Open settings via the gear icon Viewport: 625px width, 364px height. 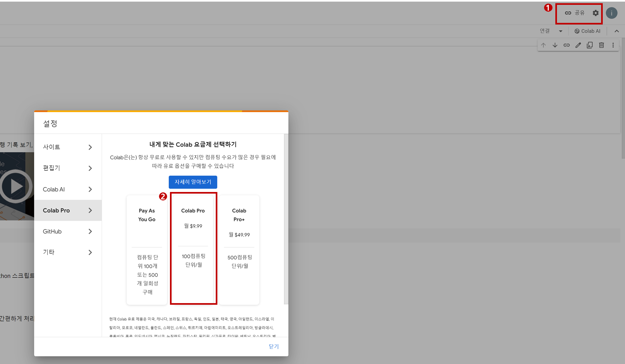click(595, 13)
